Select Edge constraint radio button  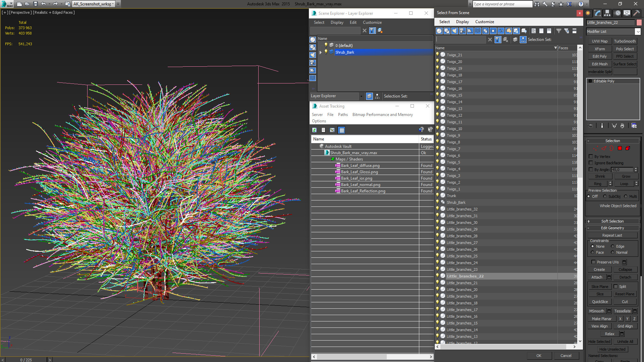tap(612, 246)
